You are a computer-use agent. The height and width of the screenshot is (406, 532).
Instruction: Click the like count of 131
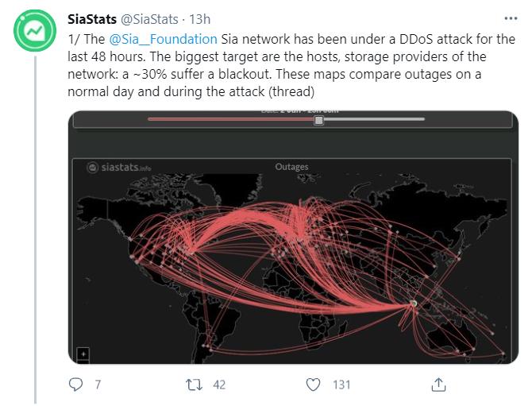341,385
